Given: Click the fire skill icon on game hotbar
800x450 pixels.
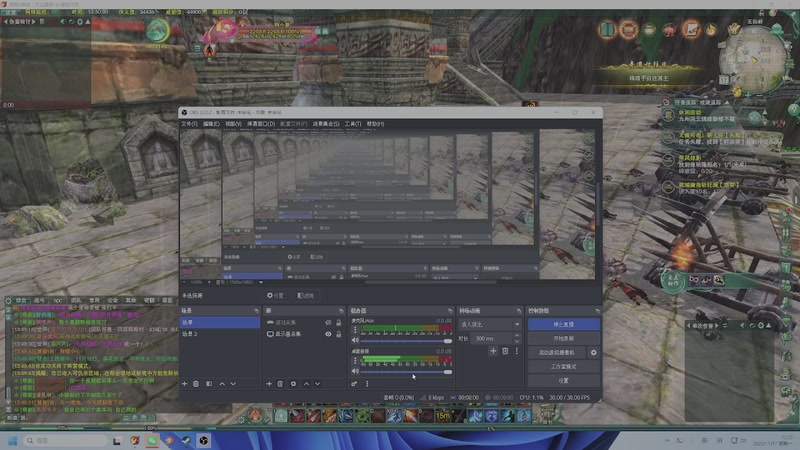Looking at the screenshot, I should 410,416.
